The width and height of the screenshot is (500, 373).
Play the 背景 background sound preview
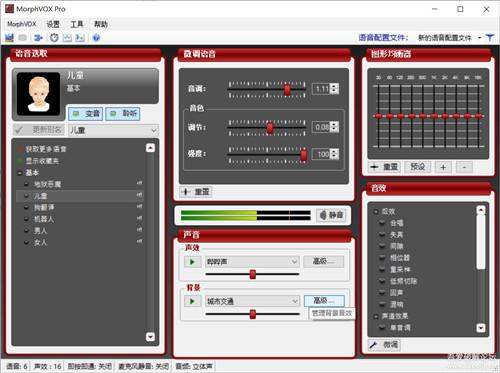tap(192, 302)
